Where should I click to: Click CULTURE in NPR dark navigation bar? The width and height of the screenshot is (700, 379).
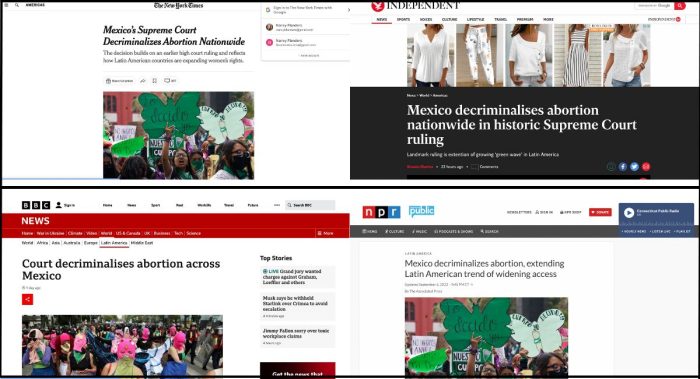click(x=394, y=232)
